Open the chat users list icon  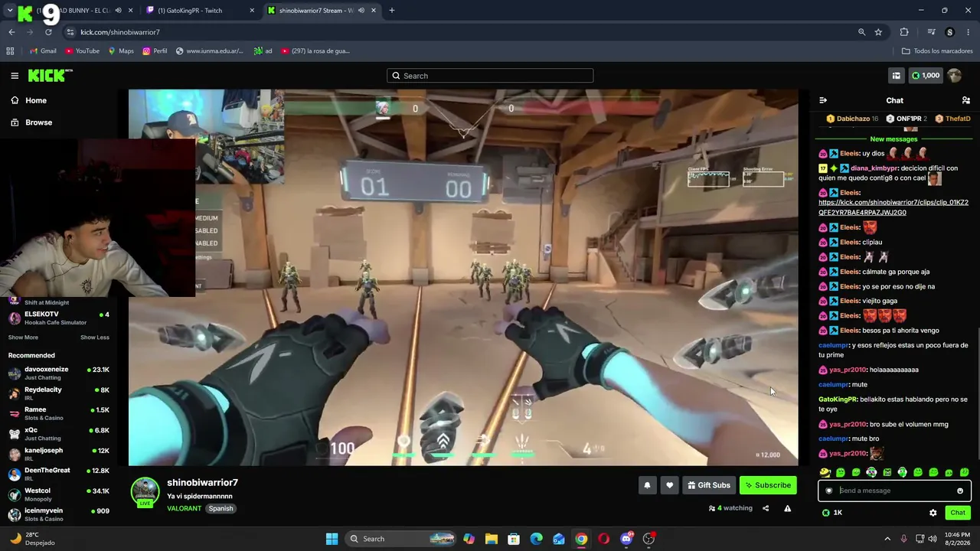tap(965, 100)
